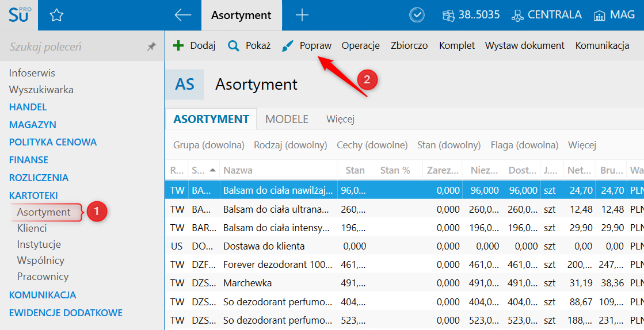Open the Grupa (dowolna) filter dropdown
The width and height of the screenshot is (644, 330).
208,145
